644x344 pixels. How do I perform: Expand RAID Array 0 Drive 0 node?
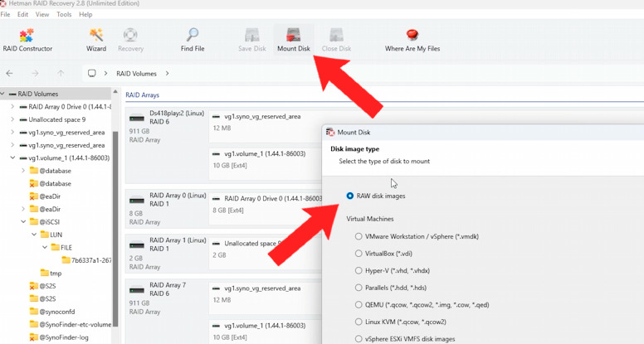point(12,107)
